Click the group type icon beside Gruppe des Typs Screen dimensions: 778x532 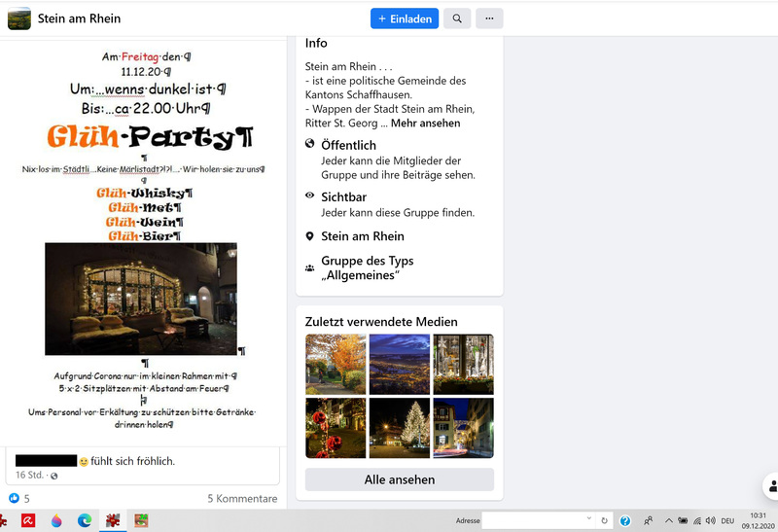310,267
